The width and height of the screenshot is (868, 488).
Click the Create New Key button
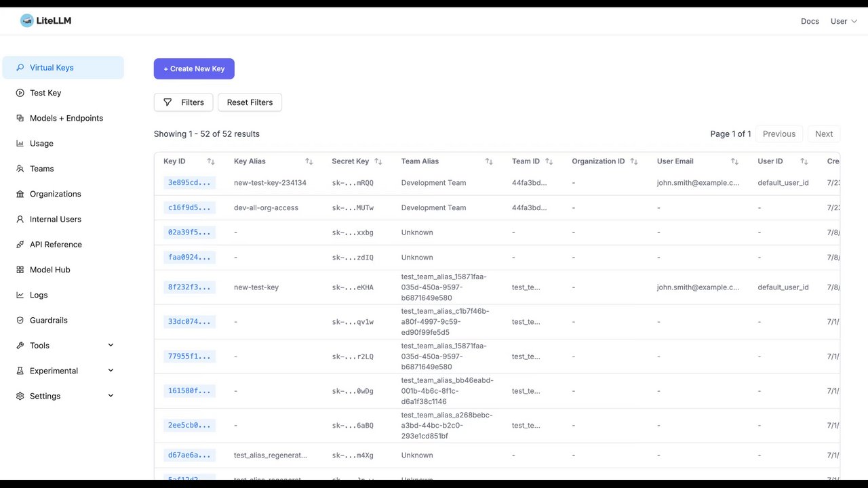coord(194,68)
